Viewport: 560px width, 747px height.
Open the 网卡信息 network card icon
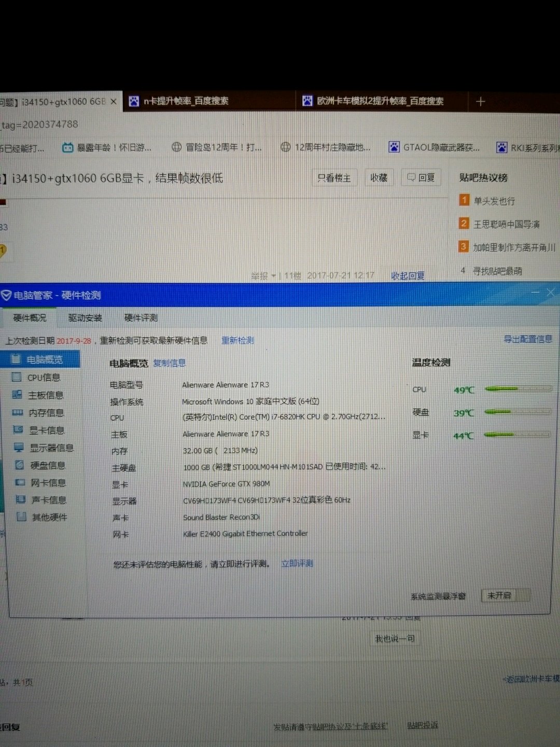(20, 482)
